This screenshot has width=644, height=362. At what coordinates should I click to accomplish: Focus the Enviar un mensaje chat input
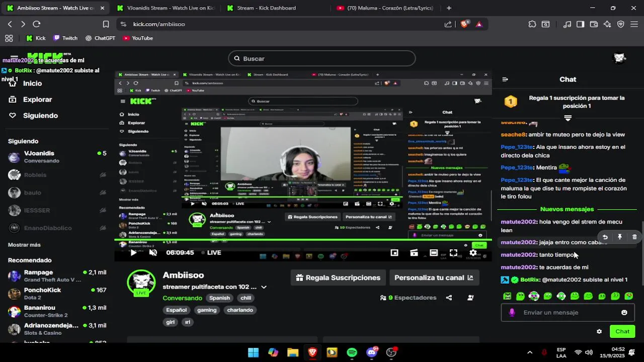pyautogui.click(x=568, y=312)
